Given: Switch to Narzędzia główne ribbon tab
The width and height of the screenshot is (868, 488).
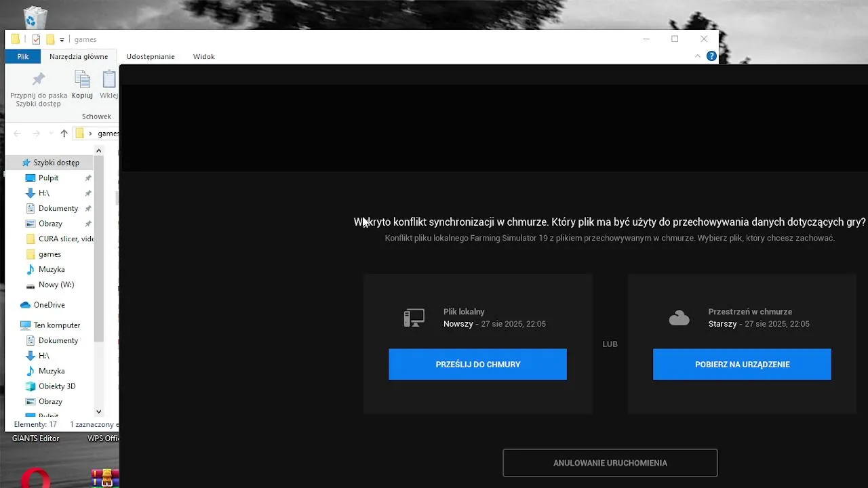Looking at the screenshot, I should tap(79, 57).
